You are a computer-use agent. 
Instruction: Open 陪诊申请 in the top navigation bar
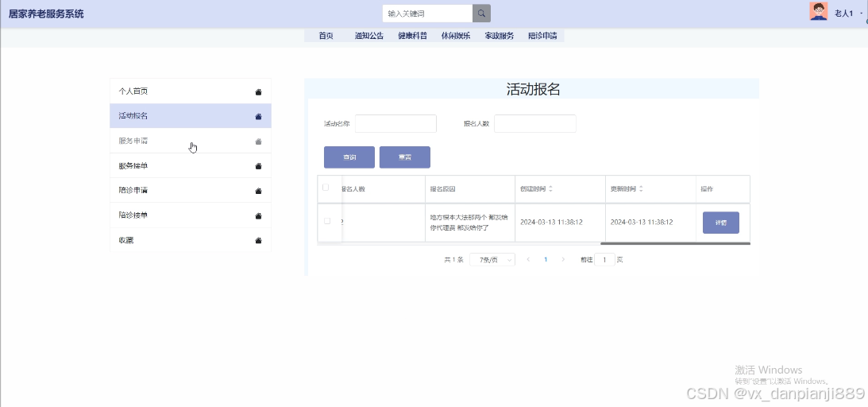tap(542, 36)
